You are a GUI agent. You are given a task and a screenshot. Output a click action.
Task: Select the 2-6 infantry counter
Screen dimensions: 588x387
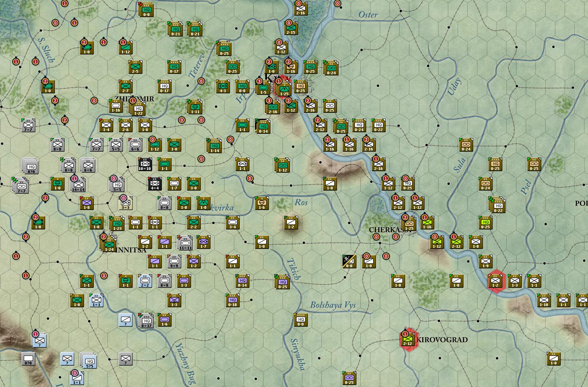tap(125, 125)
